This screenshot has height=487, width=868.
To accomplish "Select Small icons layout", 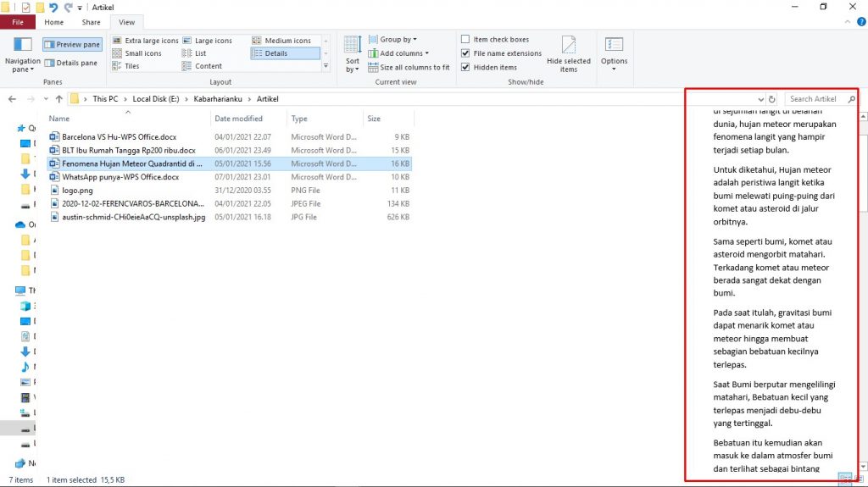I will [136, 53].
